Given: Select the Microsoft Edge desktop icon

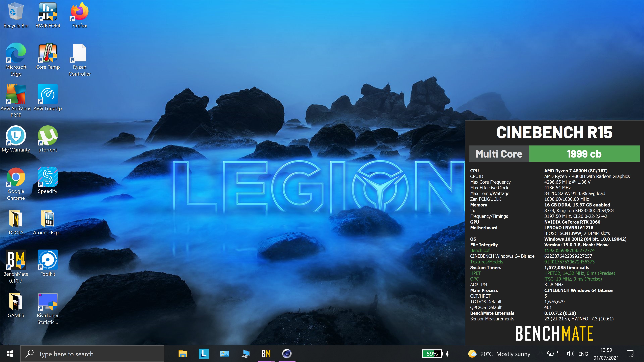Looking at the screenshot, I should pos(16,59).
